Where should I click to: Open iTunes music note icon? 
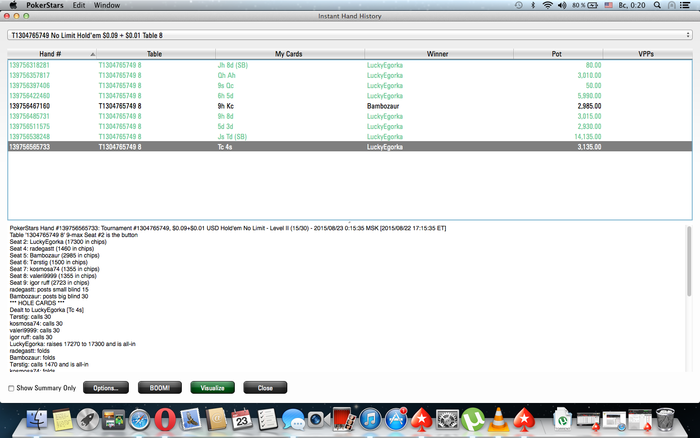tap(370, 420)
